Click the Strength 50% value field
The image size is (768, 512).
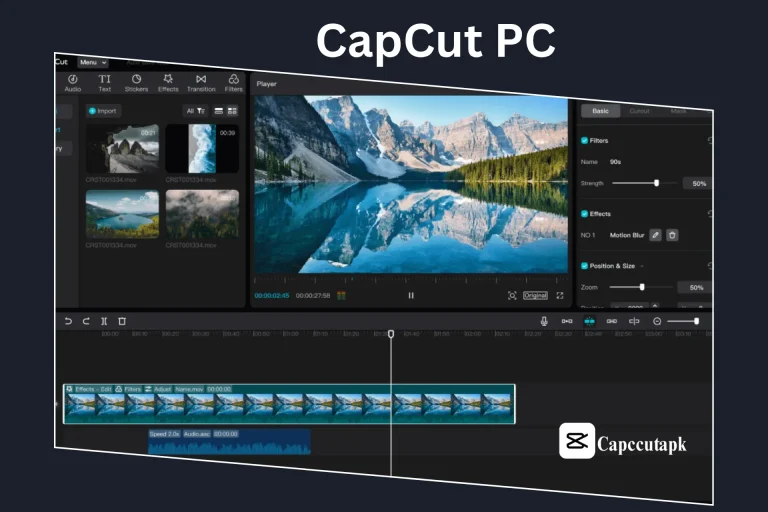[x=699, y=184]
